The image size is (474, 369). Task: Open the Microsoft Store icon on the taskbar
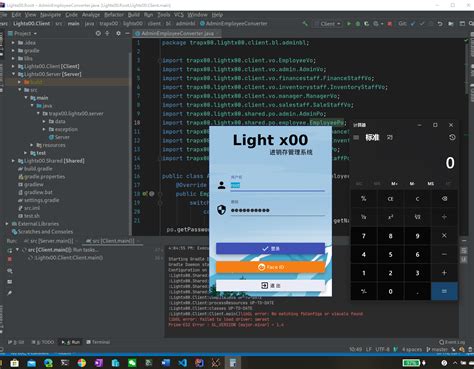(x=14, y=363)
